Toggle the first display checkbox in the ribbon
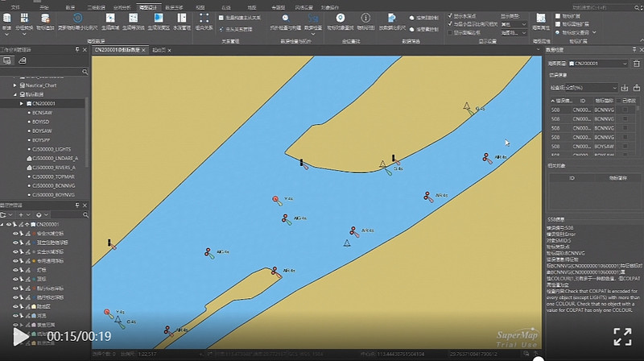 coord(449,15)
